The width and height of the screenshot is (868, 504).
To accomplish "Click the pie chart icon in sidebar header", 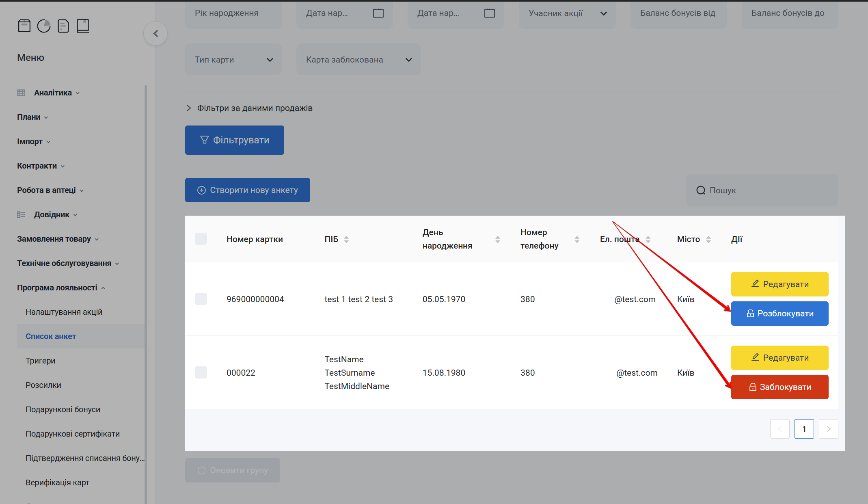I will coord(44,26).
